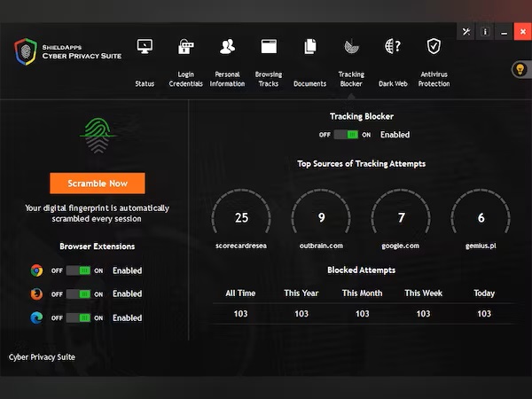Toggle the main Tracking Blocker switch
The width and height of the screenshot is (532, 399).
[346, 135]
